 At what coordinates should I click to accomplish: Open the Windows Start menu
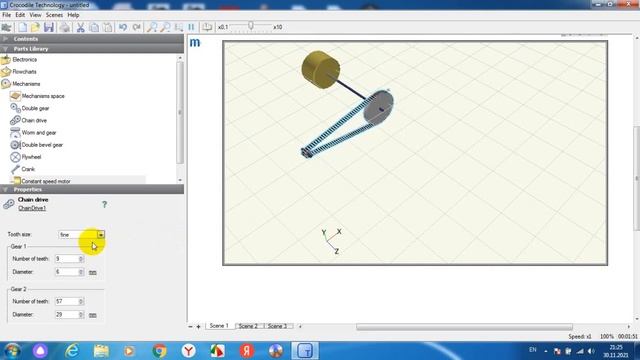[12, 351]
